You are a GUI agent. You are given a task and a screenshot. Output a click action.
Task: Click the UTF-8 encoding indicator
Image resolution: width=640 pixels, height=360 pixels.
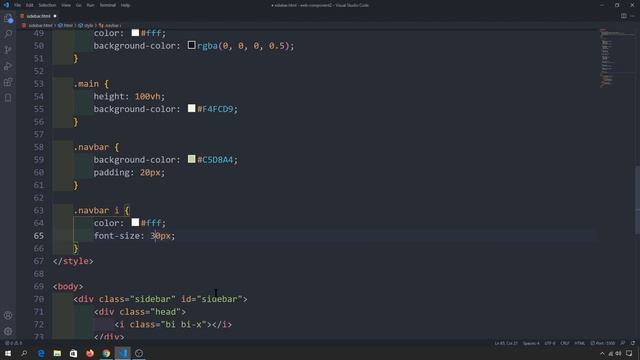pos(550,343)
